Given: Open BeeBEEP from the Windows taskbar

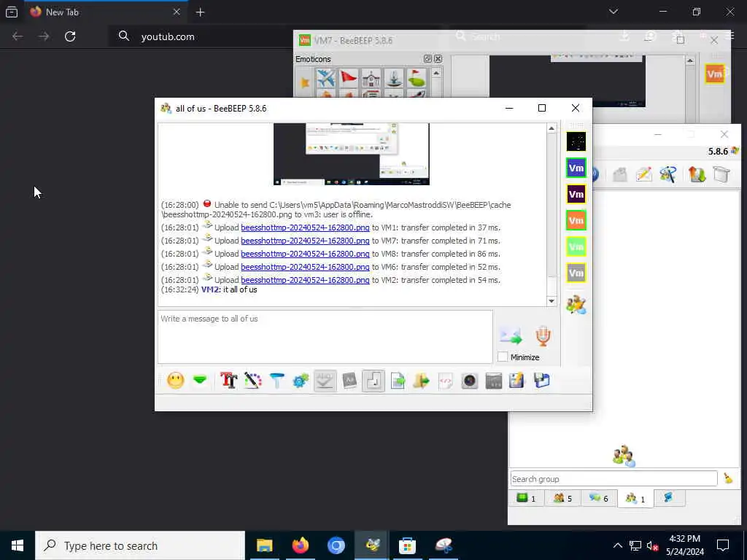Looking at the screenshot, I should click(372, 545).
